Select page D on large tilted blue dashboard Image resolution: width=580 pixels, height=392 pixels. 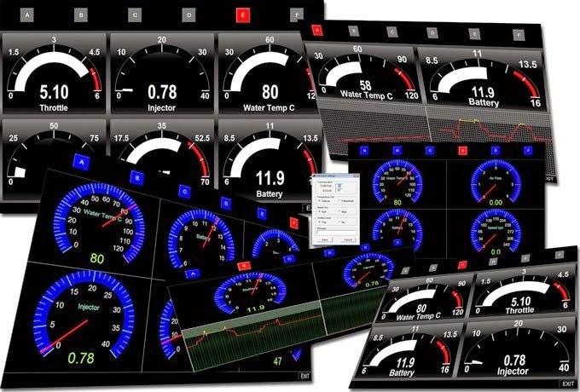tap(226, 203)
